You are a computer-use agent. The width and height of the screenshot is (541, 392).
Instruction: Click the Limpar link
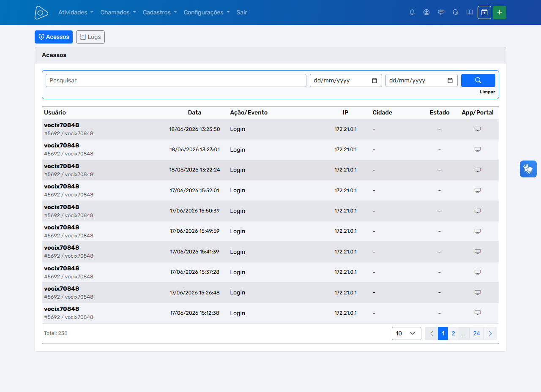(487, 92)
